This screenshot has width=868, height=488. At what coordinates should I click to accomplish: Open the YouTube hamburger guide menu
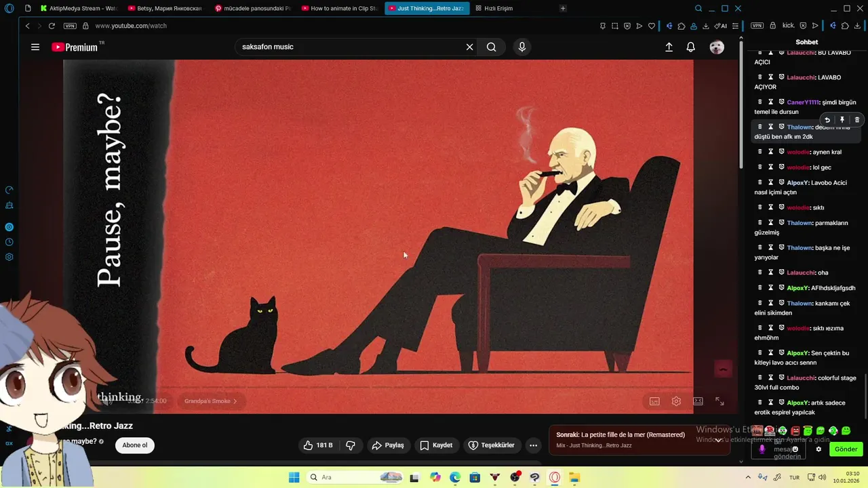tap(35, 47)
